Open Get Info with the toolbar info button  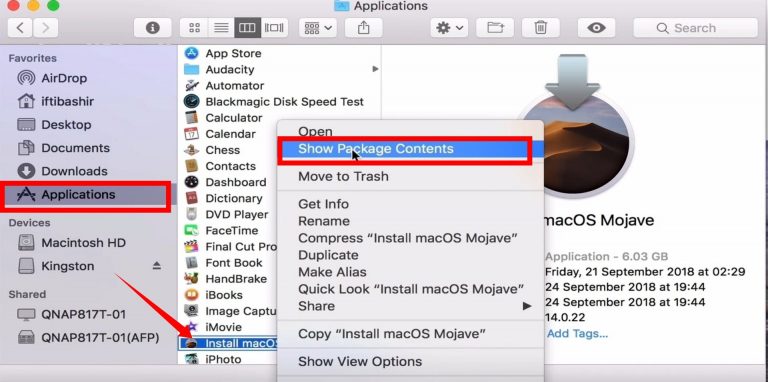click(x=152, y=28)
